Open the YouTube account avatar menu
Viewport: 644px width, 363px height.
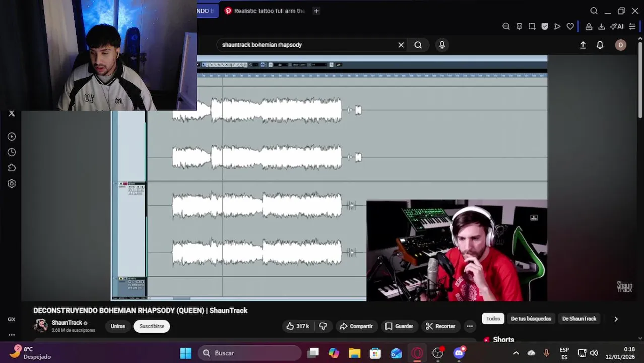point(620,45)
